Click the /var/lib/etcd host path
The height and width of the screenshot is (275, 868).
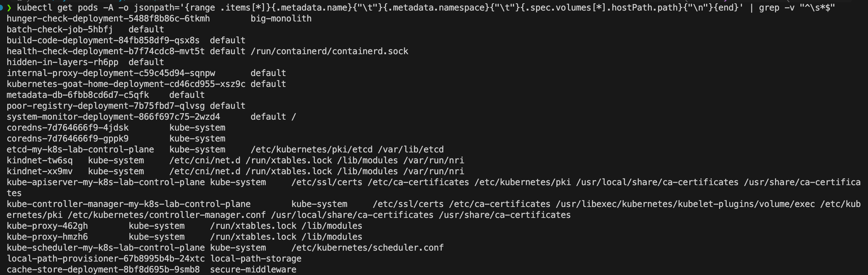[411, 150]
